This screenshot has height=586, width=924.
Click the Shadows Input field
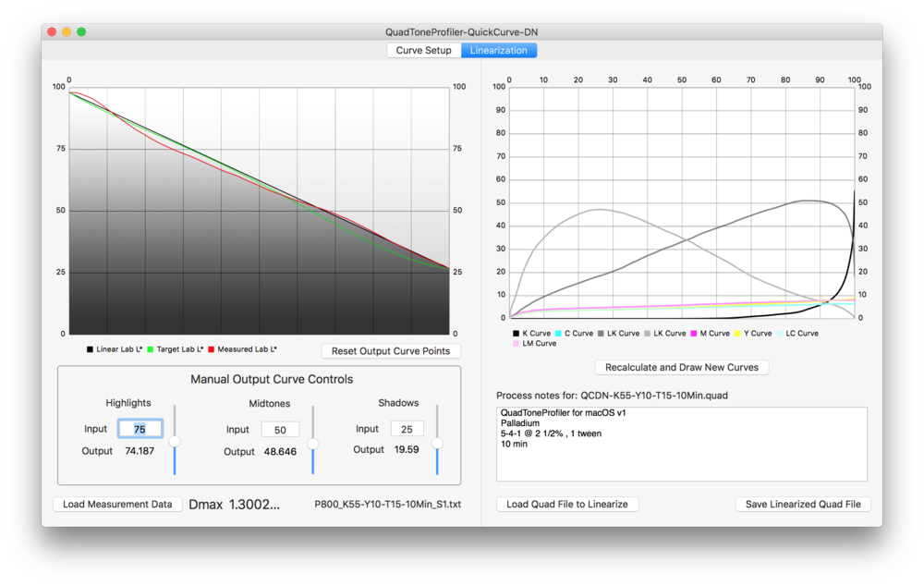(x=407, y=429)
